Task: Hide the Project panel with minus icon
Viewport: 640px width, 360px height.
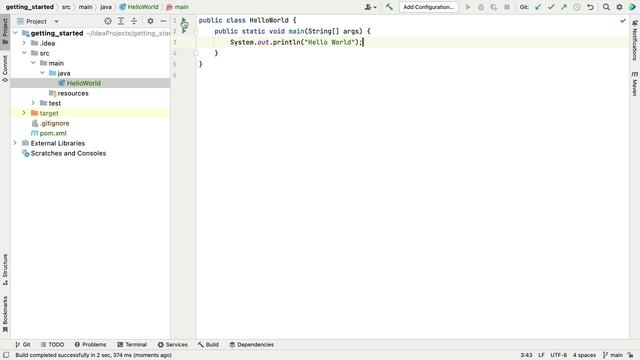Action: pyautogui.click(x=163, y=21)
